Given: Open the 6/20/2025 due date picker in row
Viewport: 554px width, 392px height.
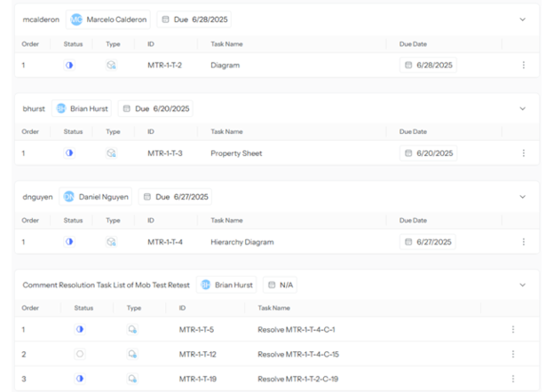Looking at the screenshot, I should pyautogui.click(x=428, y=153).
